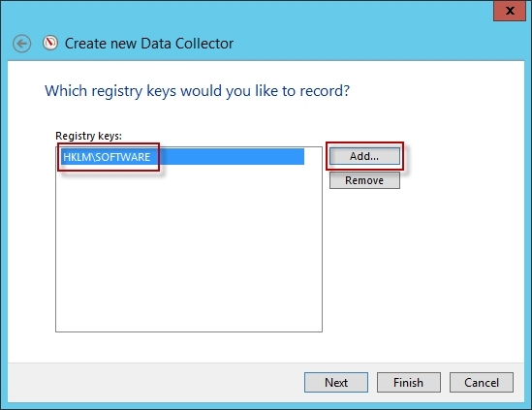Viewport: 532px width, 410px height.
Task: Click Finish to complete the wizard
Action: click(409, 383)
